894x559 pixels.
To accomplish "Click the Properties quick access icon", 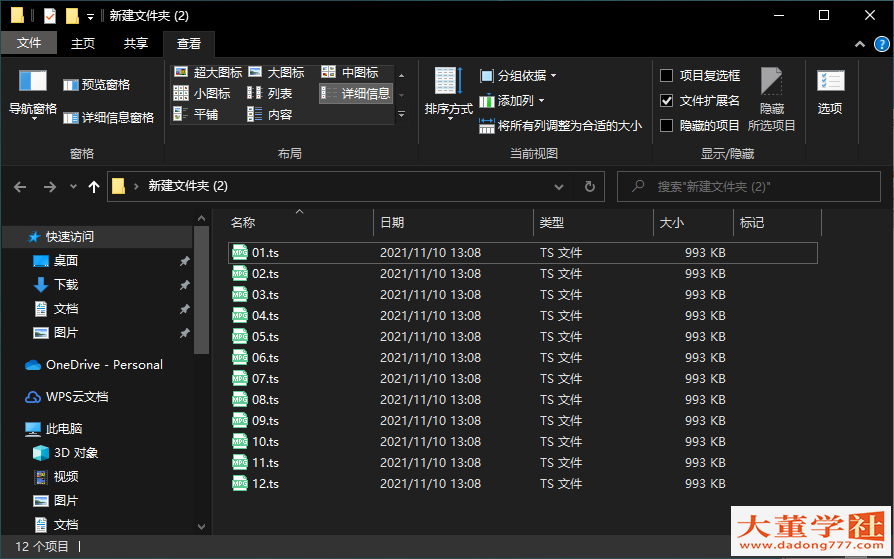I will coord(50,16).
